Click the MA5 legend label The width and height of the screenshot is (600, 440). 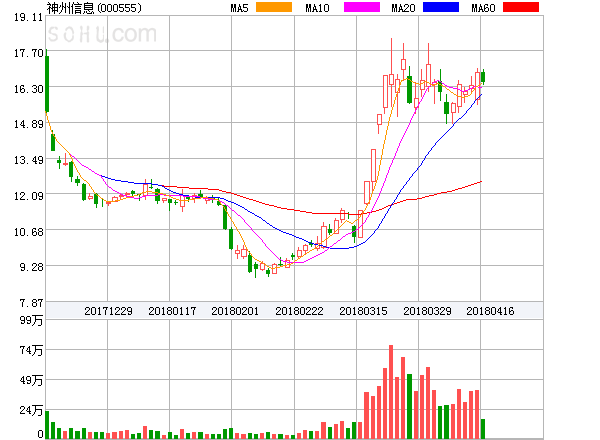pyautogui.click(x=240, y=8)
